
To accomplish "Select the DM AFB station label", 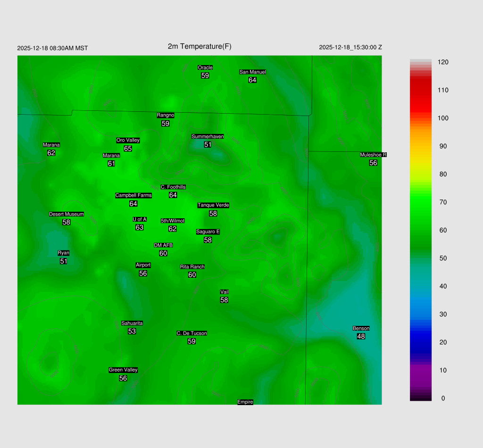I will [x=163, y=245].
